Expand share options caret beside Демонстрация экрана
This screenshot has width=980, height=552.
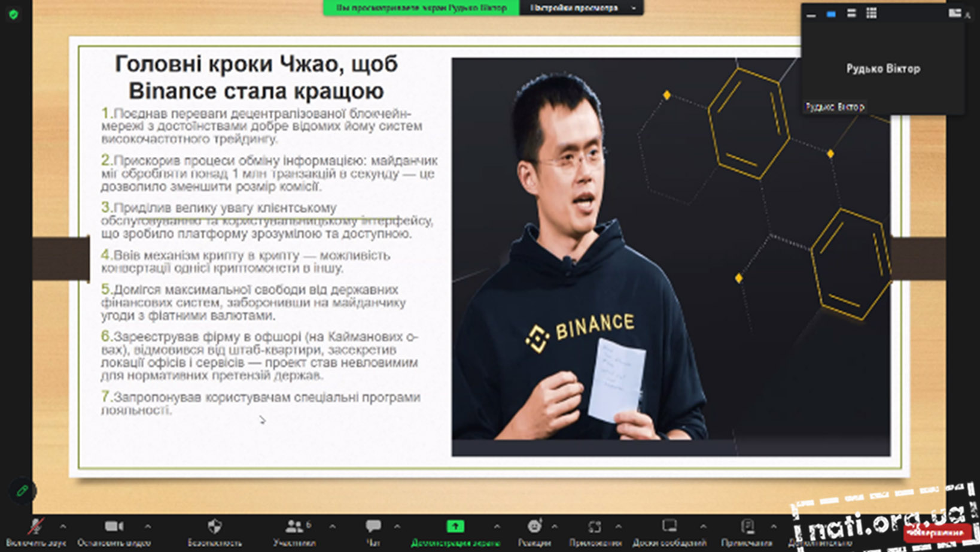(497, 526)
